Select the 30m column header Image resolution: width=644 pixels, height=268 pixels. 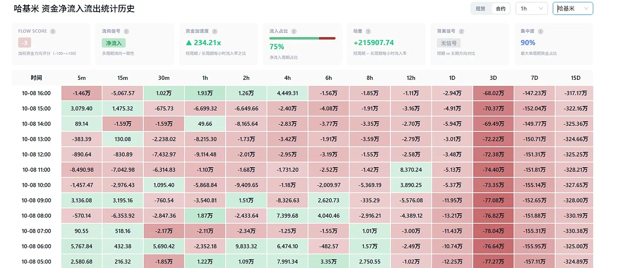pos(164,78)
